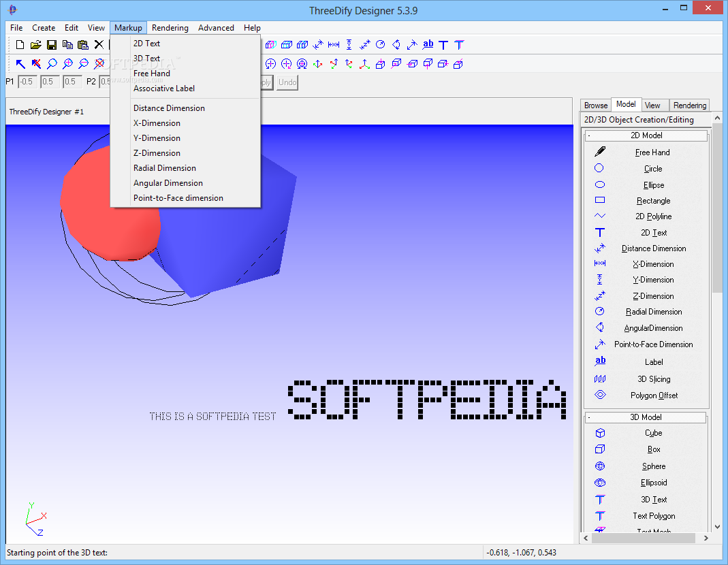Click the P1 second coordinate field
728x565 pixels.
click(x=50, y=82)
